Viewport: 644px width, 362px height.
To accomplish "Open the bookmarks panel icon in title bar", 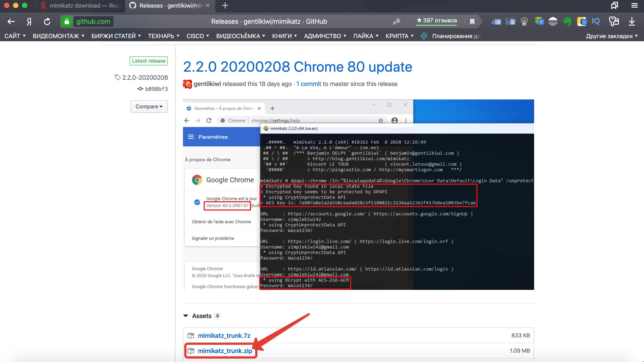I will click(614, 6).
